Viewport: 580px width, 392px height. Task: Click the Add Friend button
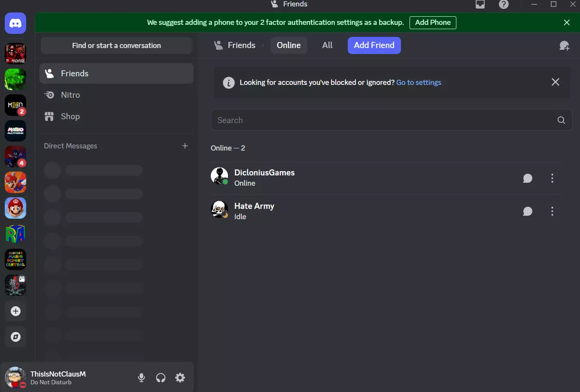tap(374, 45)
